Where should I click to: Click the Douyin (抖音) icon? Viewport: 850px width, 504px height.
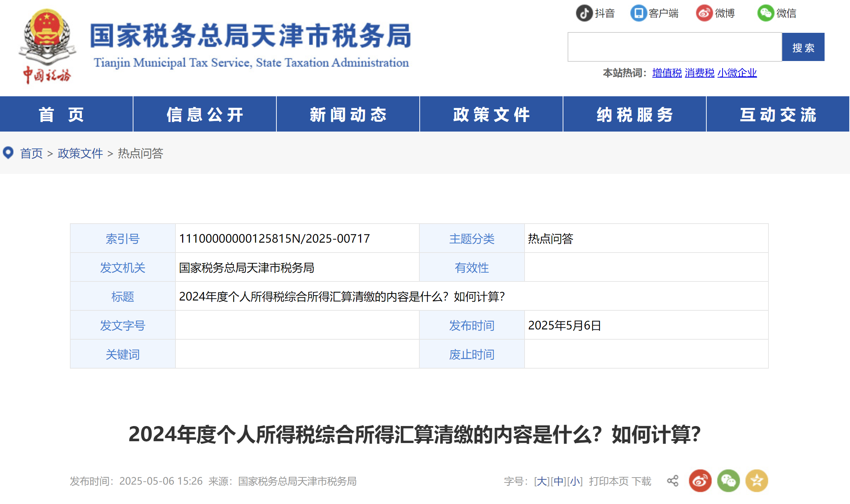[584, 13]
